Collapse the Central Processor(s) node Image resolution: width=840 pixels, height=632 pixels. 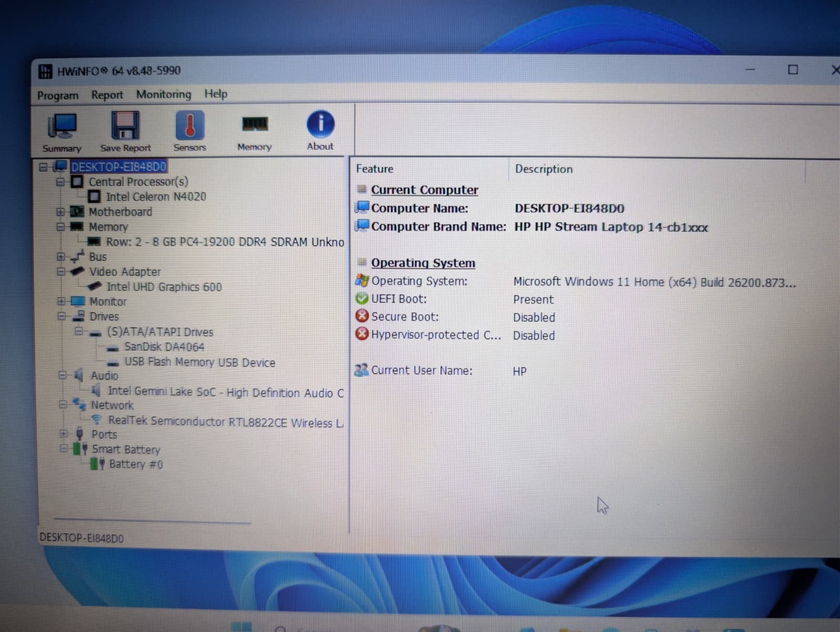(60, 182)
